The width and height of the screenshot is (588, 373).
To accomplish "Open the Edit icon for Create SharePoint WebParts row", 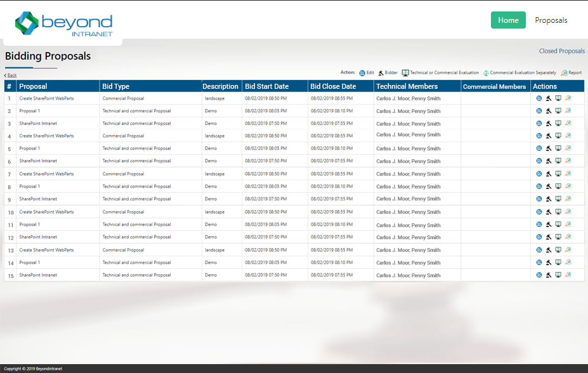I will [539, 98].
